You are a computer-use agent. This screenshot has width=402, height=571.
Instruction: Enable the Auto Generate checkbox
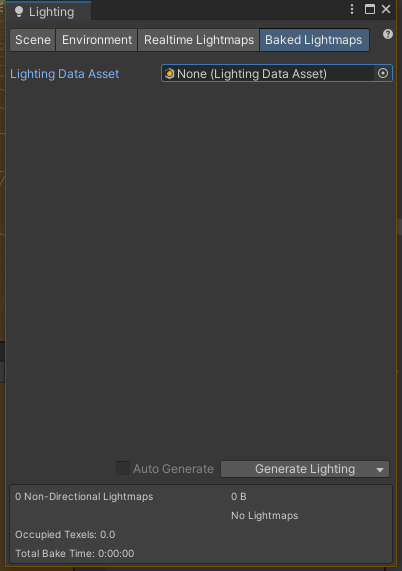[123, 468]
